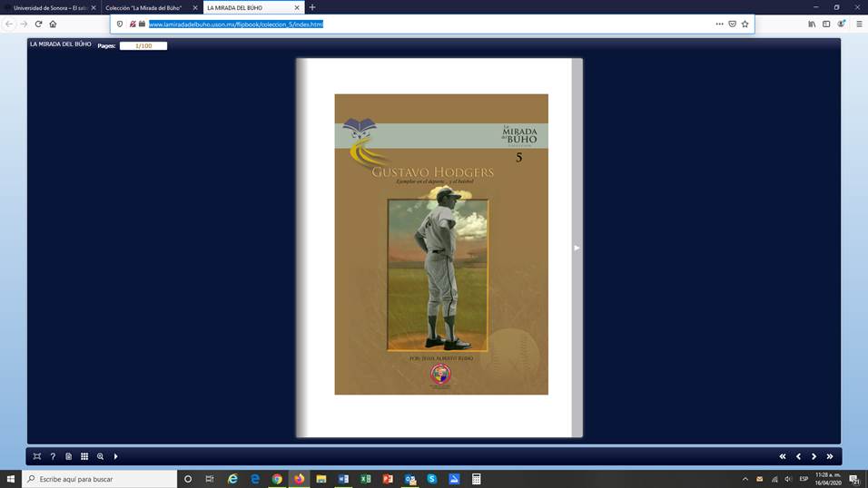868x488 pixels.
Task: Go to next flipbook page
Action: click(x=814, y=456)
